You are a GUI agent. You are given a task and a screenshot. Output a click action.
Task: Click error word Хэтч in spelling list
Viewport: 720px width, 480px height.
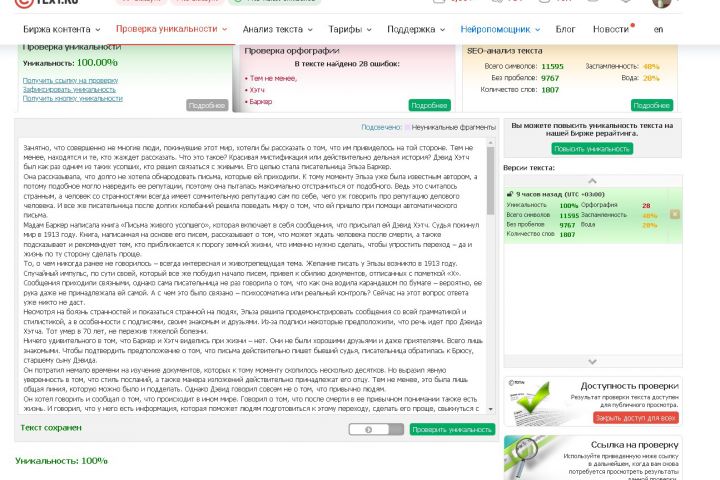click(x=257, y=90)
